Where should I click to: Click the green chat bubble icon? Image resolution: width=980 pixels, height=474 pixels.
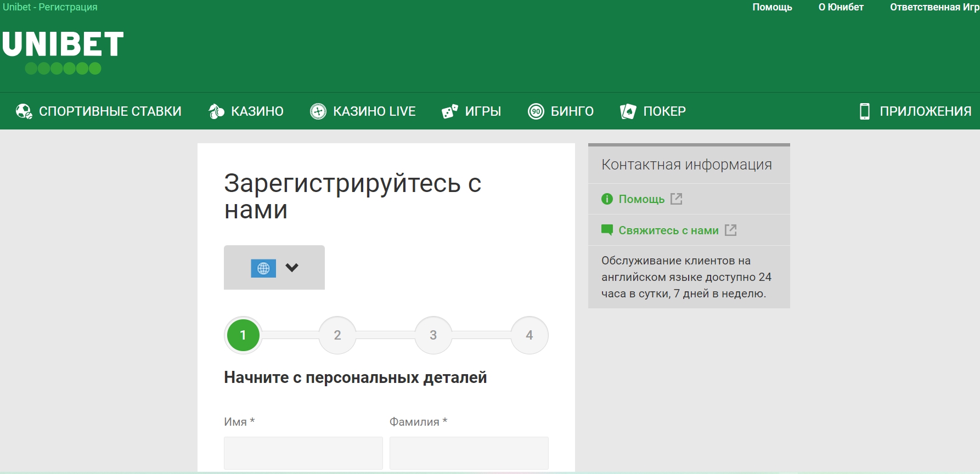(607, 230)
